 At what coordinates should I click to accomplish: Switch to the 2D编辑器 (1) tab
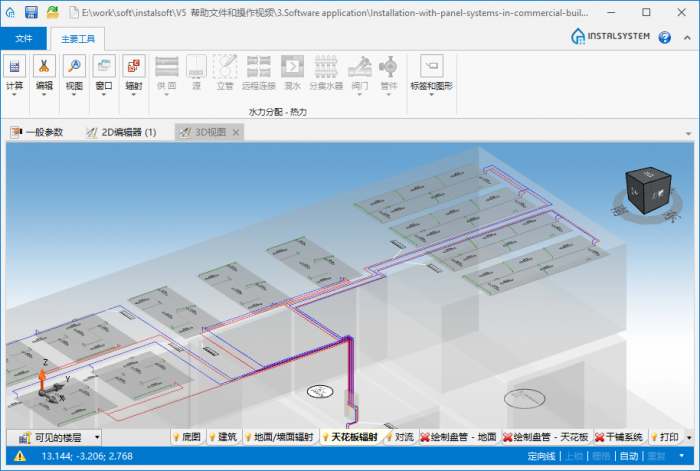click(x=121, y=132)
